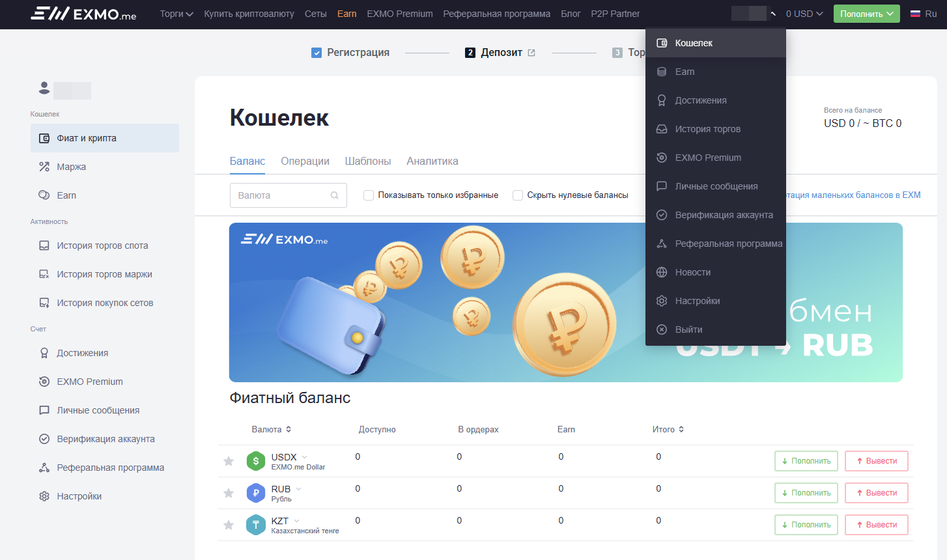Switch to the Аналитика tab
This screenshot has height=560, width=947.
tap(432, 161)
